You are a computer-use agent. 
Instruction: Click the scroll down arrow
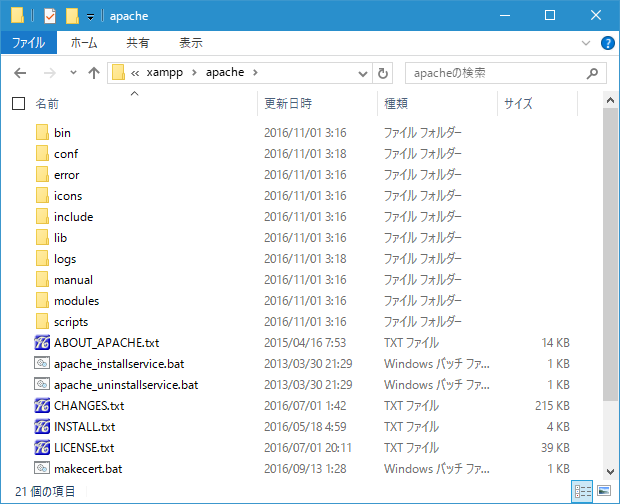610,472
